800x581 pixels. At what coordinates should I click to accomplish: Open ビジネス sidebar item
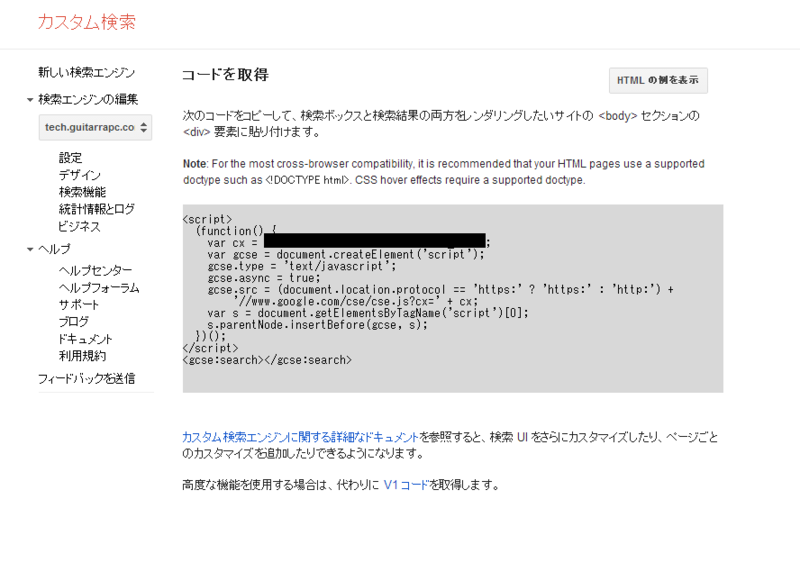(x=80, y=226)
